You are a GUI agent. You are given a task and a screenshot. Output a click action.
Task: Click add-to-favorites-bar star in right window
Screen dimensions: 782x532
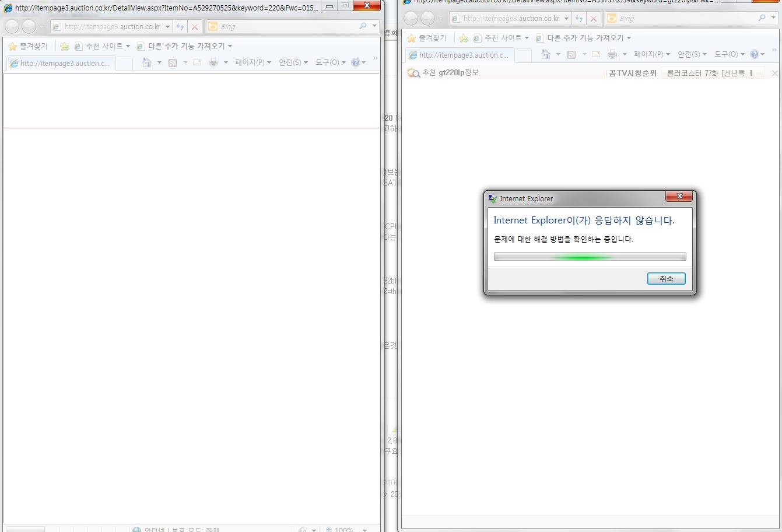(464, 38)
